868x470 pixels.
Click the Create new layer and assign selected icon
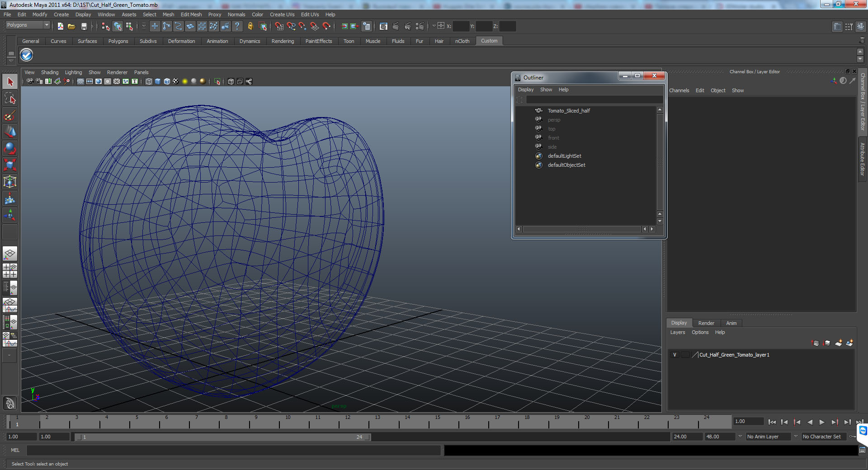[x=849, y=343]
